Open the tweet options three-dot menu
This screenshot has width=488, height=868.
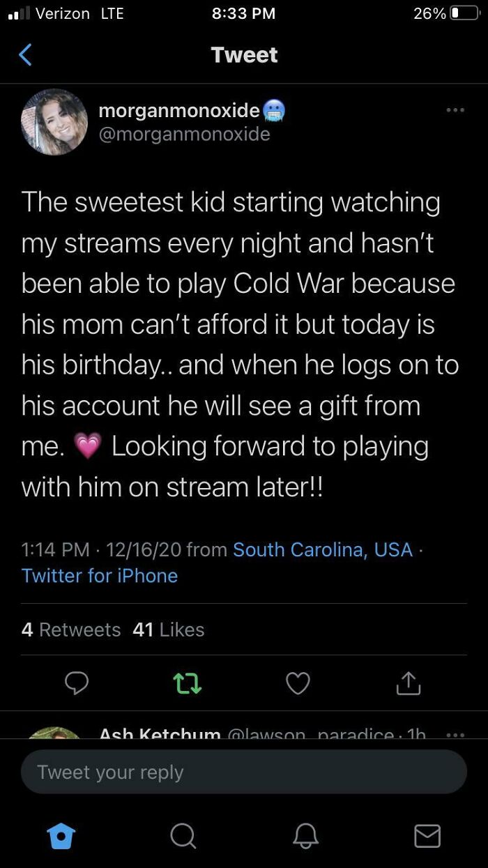point(455,109)
